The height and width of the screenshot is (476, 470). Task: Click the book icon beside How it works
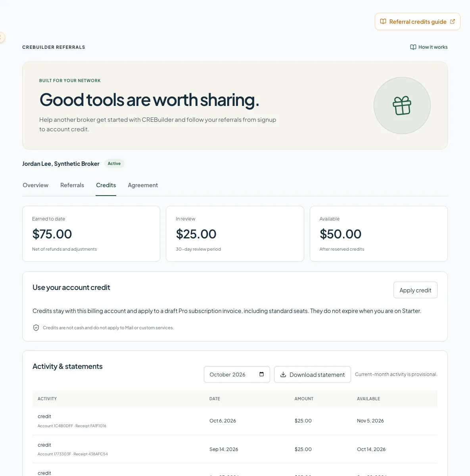click(413, 47)
